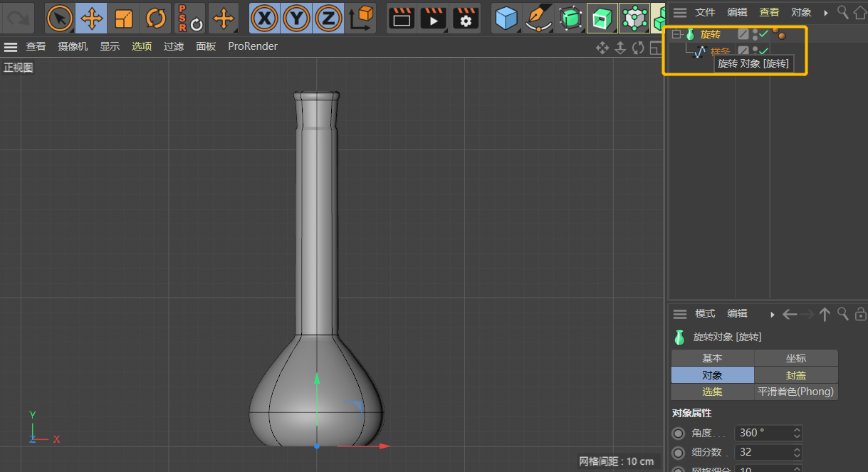Toggle the 旋转 object enable checkmark
The width and height of the screenshot is (868, 472).
coord(764,33)
